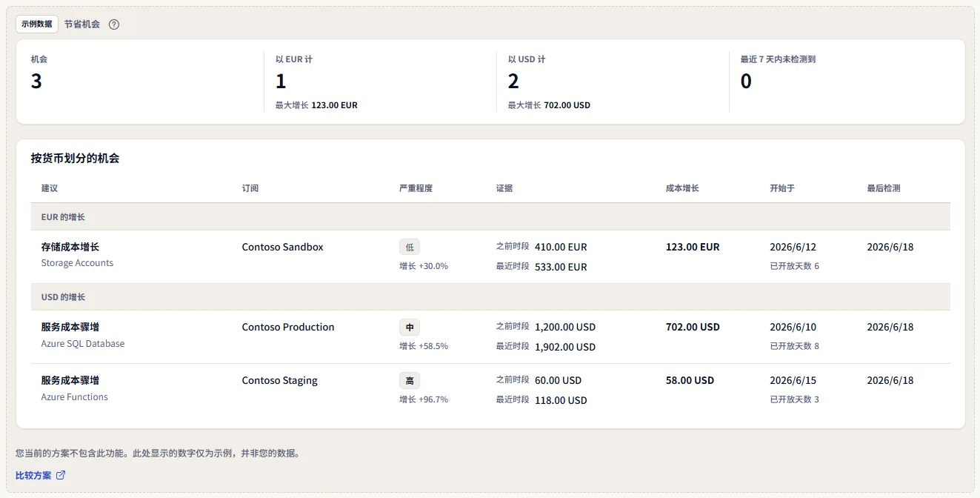Click the 以 USD 计 summary label

pos(527,59)
